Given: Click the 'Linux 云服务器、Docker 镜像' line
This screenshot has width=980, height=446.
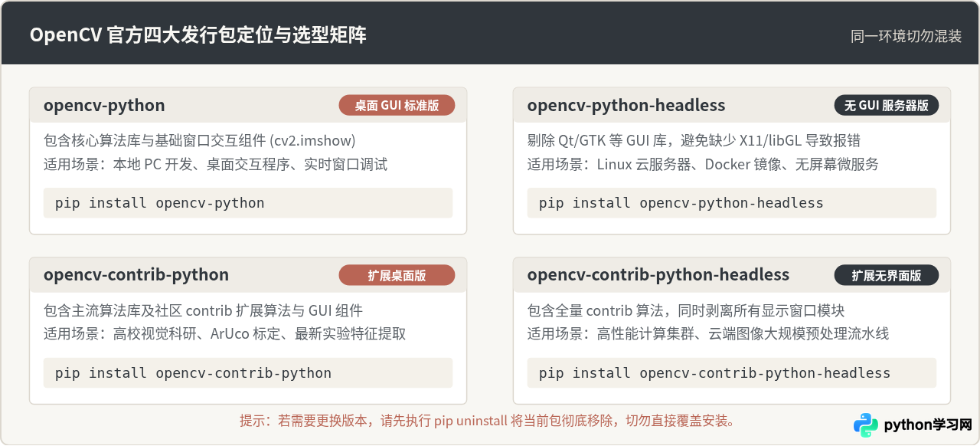Looking at the screenshot, I should click(x=703, y=164).
